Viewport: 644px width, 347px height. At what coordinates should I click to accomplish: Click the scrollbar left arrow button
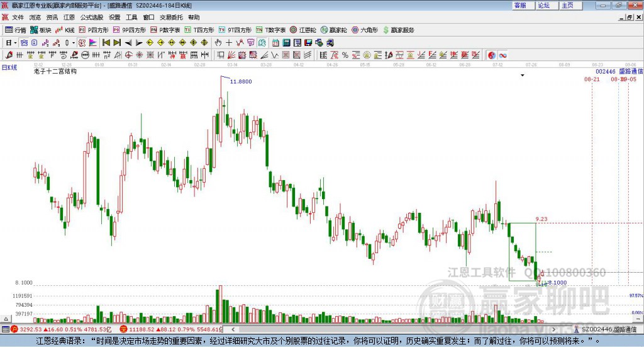(233, 329)
